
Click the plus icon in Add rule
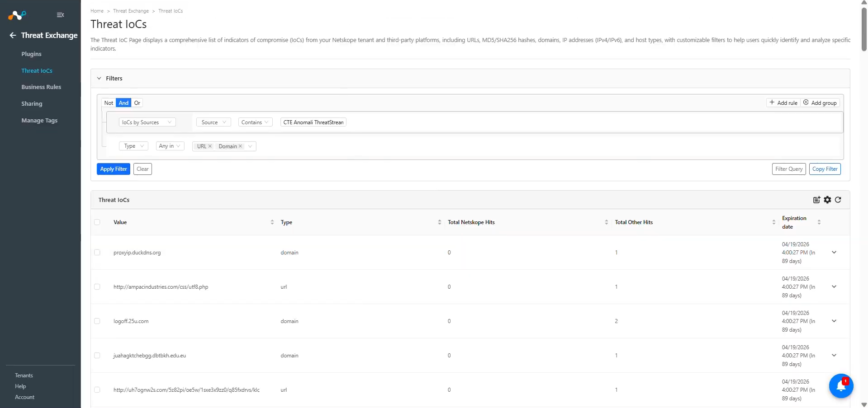coord(772,103)
